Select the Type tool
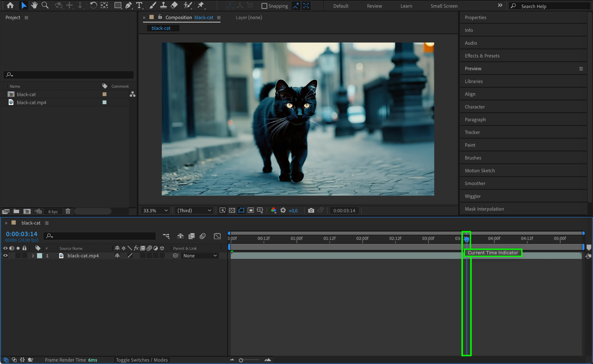593x364 pixels. [x=139, y=5]
